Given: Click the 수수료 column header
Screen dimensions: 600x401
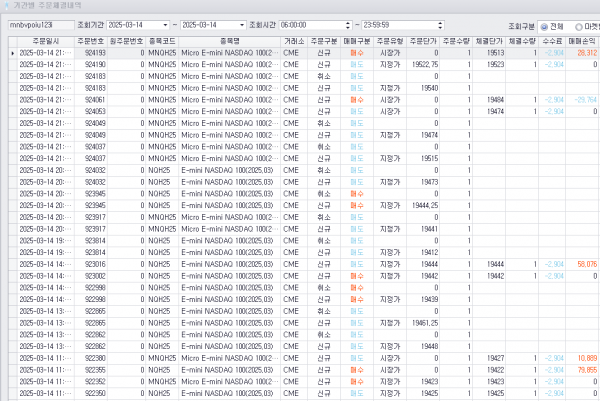Looking at the screenshot, I should 552,41.
